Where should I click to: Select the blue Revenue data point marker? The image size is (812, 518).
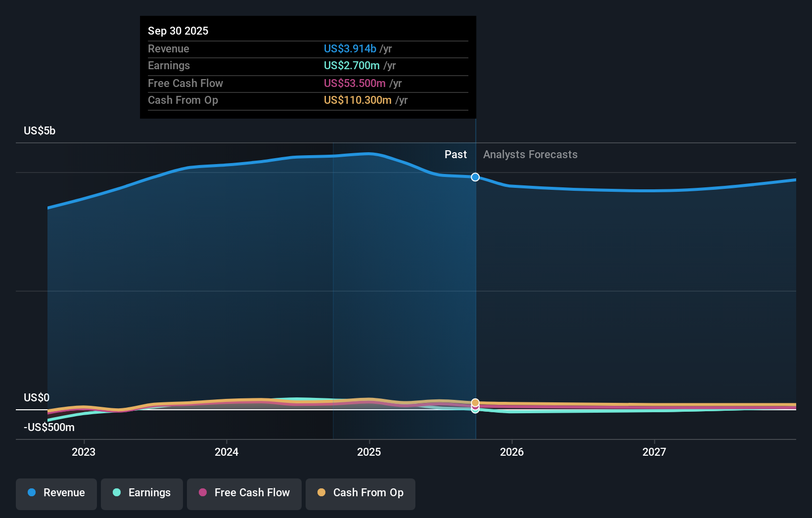pos(475,177)
